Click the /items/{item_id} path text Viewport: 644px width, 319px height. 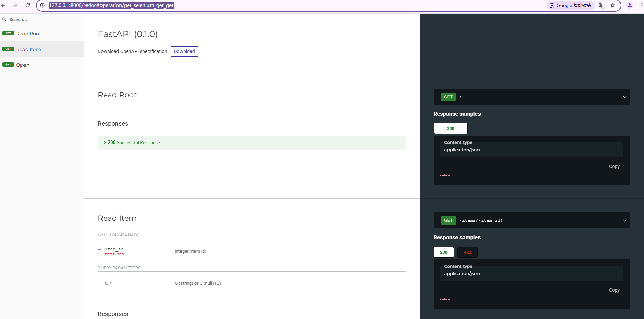[x=481, y=220]
